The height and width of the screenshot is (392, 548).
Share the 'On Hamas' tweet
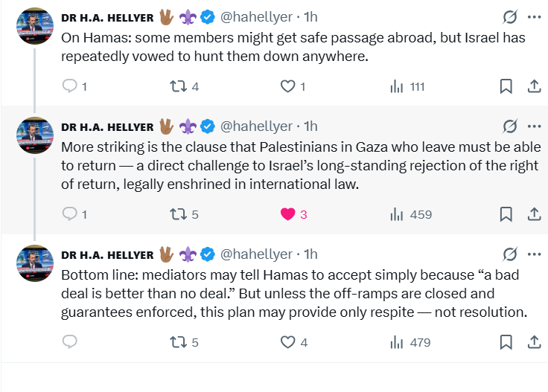[x=534, y=86]
